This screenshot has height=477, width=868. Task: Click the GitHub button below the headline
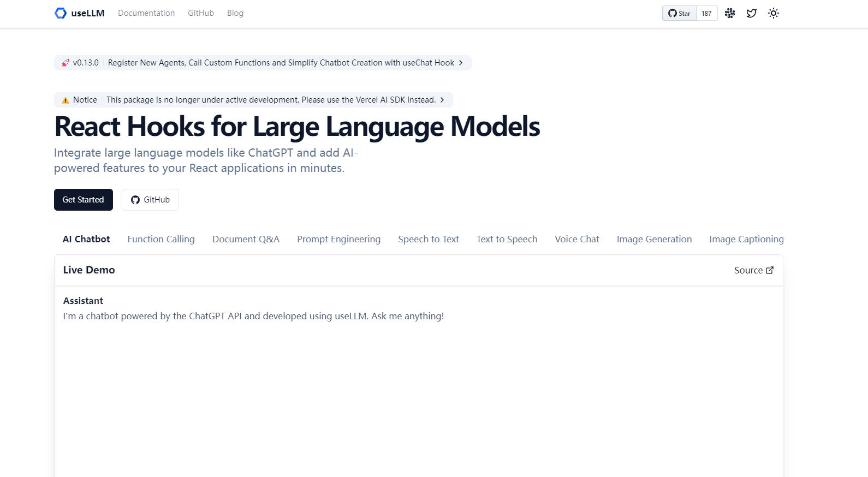150,200
